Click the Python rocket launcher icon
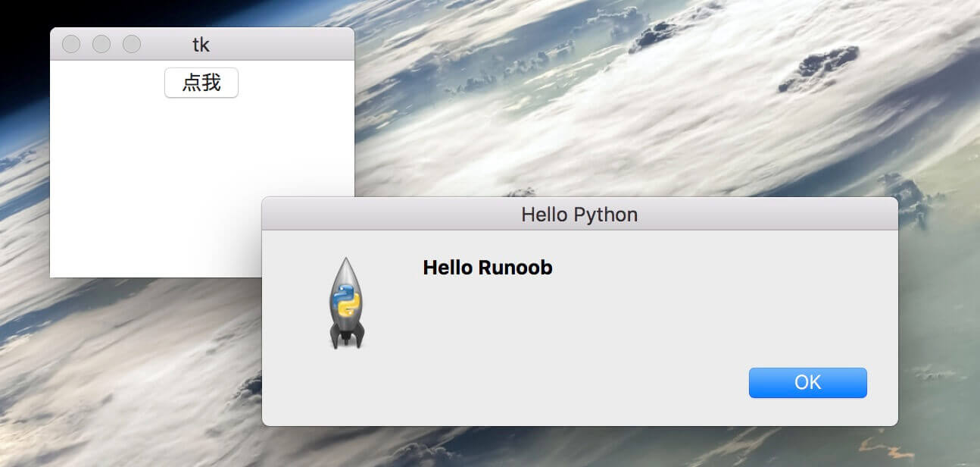 (347, 303)
